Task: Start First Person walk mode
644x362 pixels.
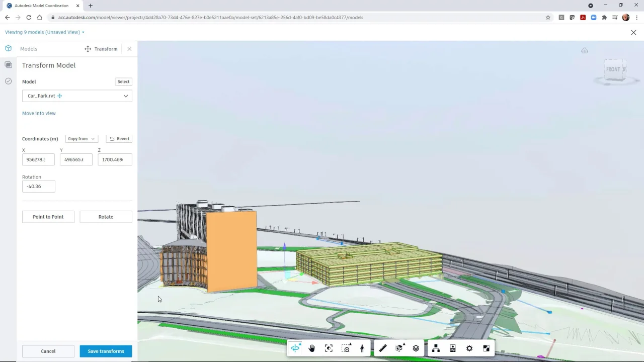Action: [362, 348]
